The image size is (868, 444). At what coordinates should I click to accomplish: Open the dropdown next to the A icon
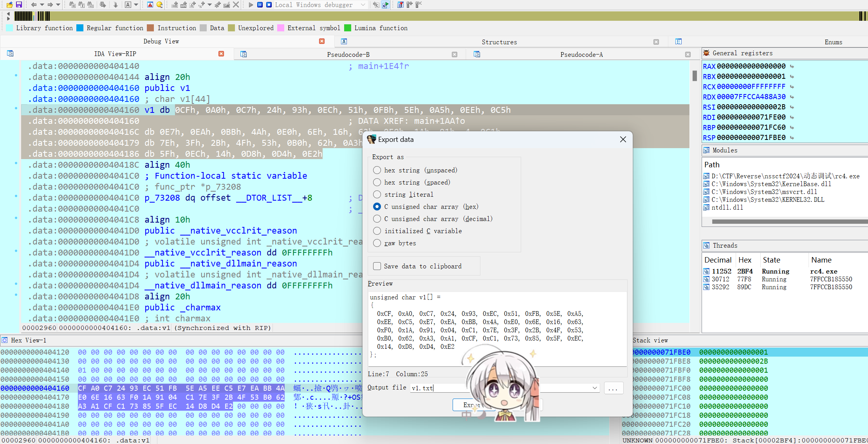pos(136,5)
